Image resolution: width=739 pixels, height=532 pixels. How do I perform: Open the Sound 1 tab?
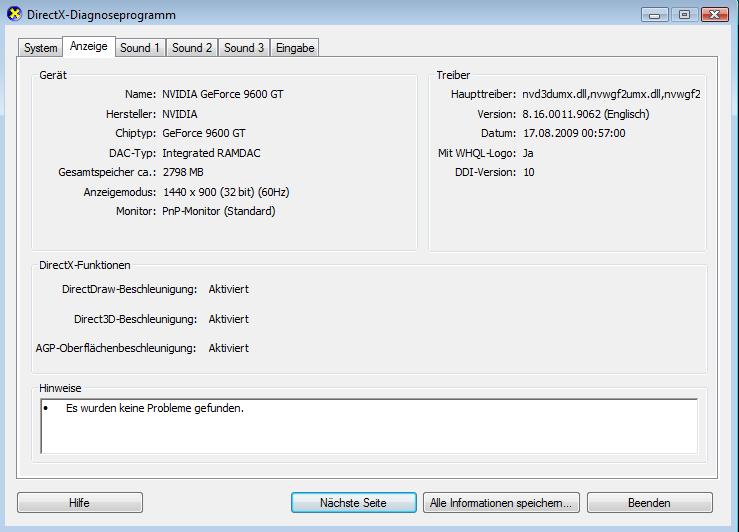pos(140,48)
